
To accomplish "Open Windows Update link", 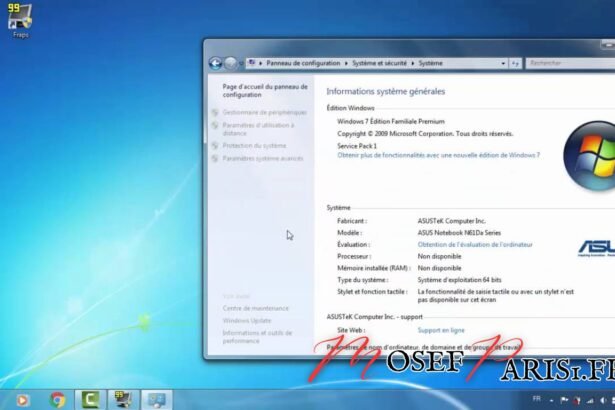I will coord(247,321).
